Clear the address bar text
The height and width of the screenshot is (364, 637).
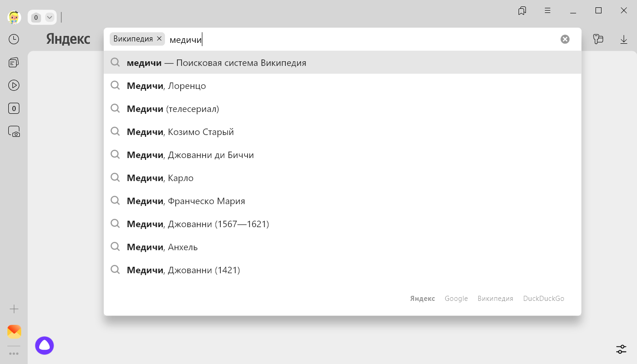pyautogui.click(x=565, y=39)
